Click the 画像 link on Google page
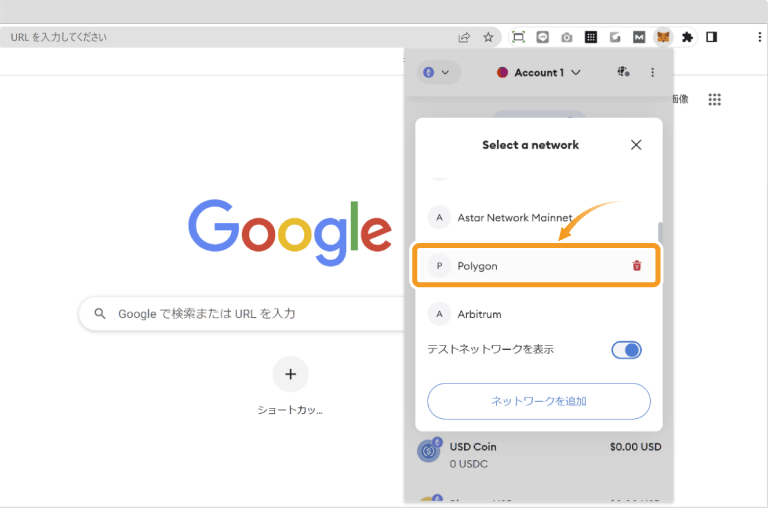768x508 pixels. [x=680, y=99]
